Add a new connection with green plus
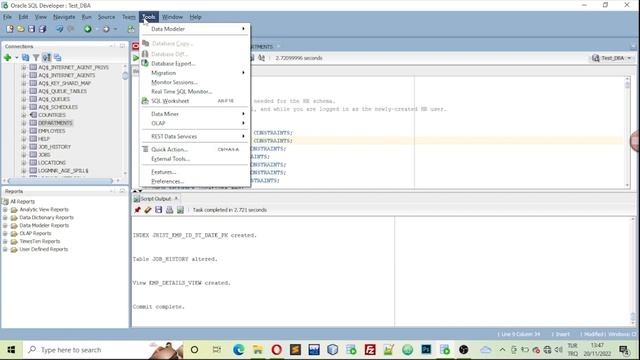 [x=7, y=58]
